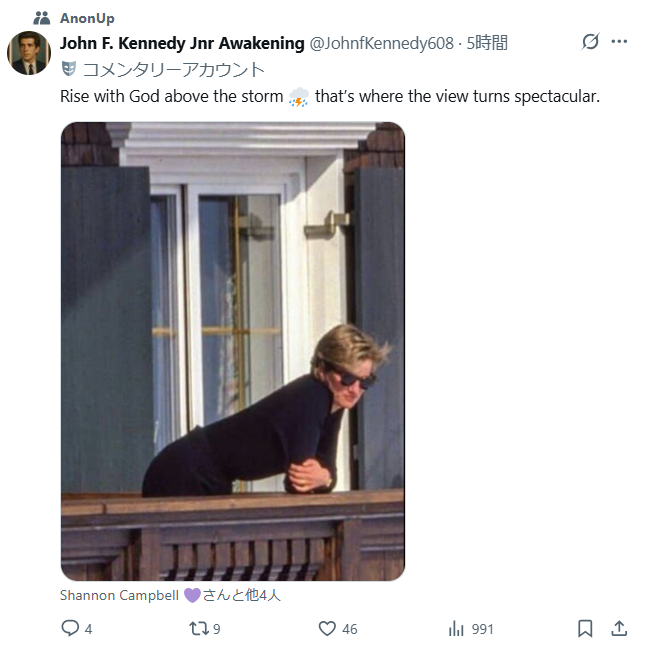The height and width of the screenshot is (646, 646).
Task: Click the コメンタリーアカウント label
Action: click(x=173, y=69)
